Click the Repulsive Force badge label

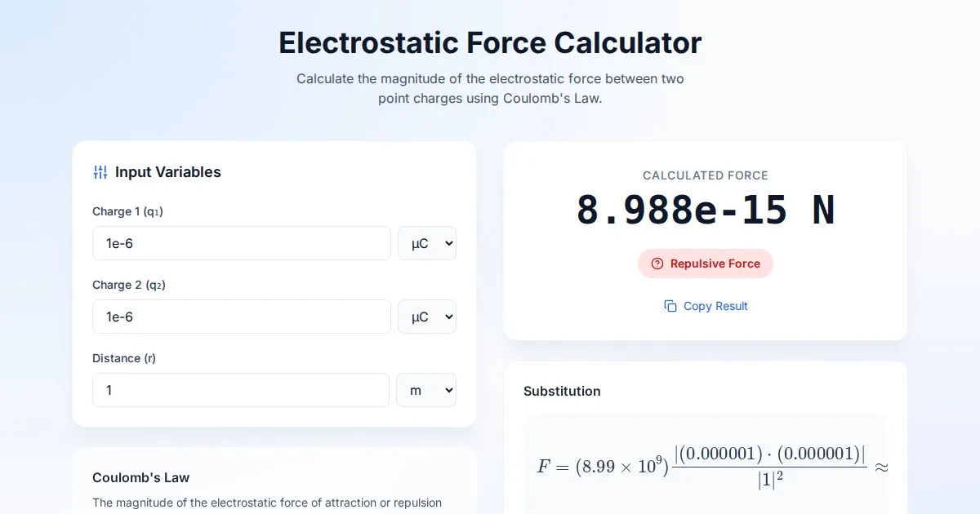715,264
